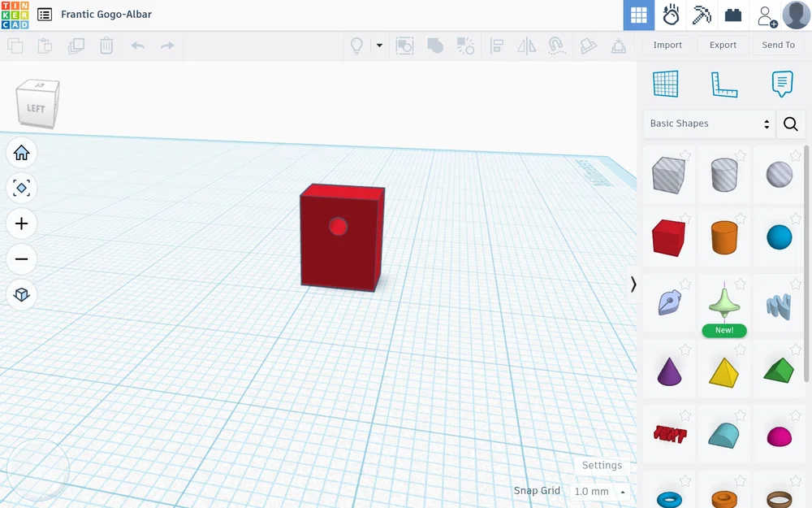Click the Delete trash icon
812x508 pixels.
click(x=106, y=46)
